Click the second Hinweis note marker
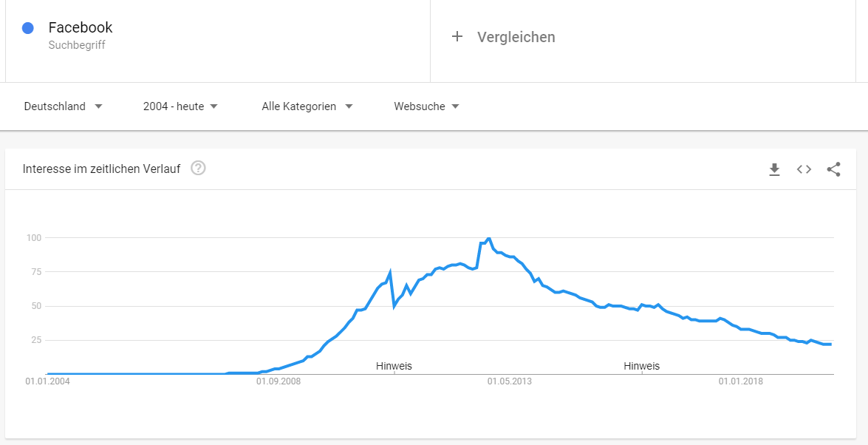The height and width of the screenshot is (445, 868). pos(642,367)
